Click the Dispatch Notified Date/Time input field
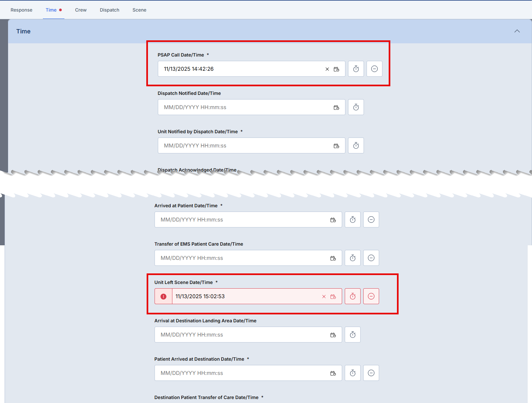532x403 pixels. coord(244,107)
